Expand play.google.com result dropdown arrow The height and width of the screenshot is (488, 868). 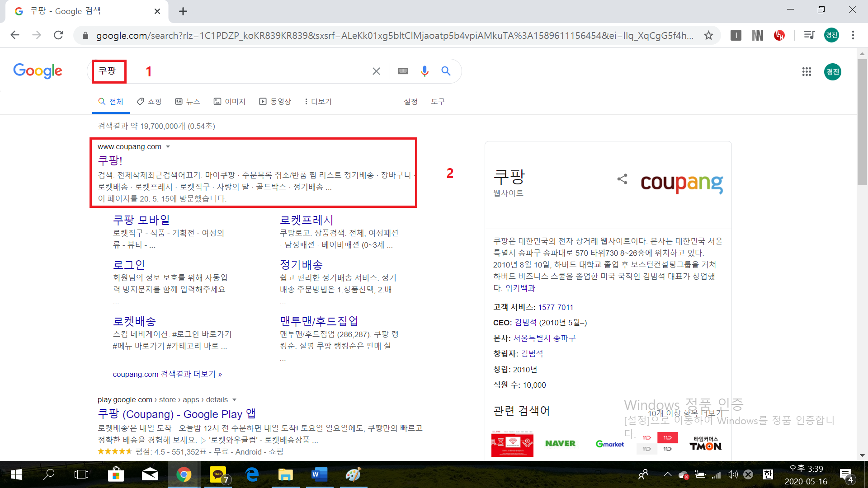pyautogui.click(x=234, y=400)
